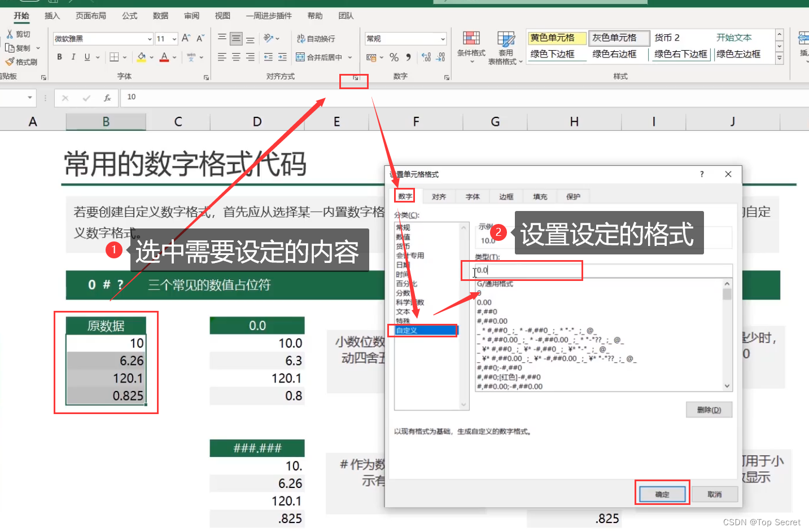Image resolution: width=809 pixels, height=532 pixels.
Task: Open the Name Box dropdown arrow
Action: pos(30,98)
